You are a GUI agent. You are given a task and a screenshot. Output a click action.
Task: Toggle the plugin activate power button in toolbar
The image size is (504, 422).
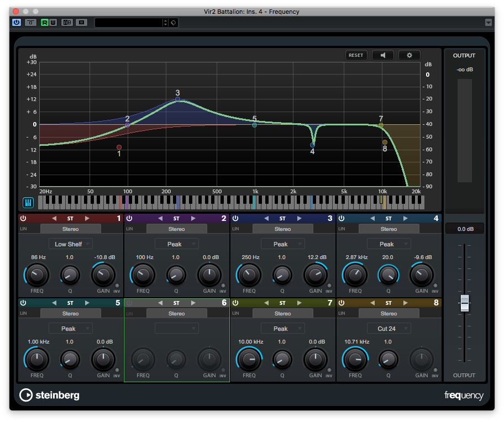coord(17,23)
